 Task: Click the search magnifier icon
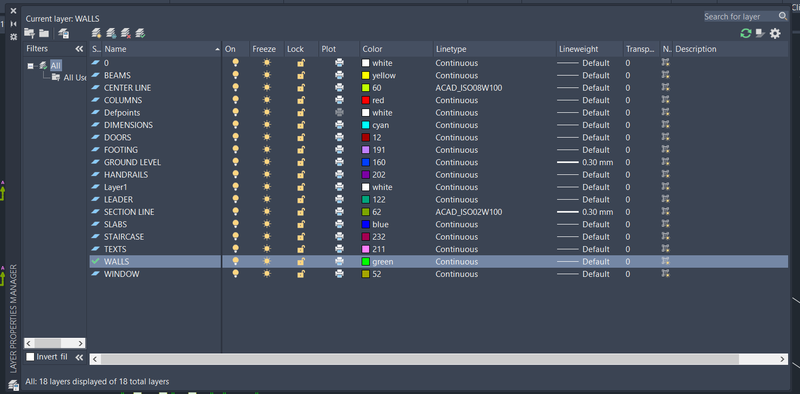[x=783, y=16]
